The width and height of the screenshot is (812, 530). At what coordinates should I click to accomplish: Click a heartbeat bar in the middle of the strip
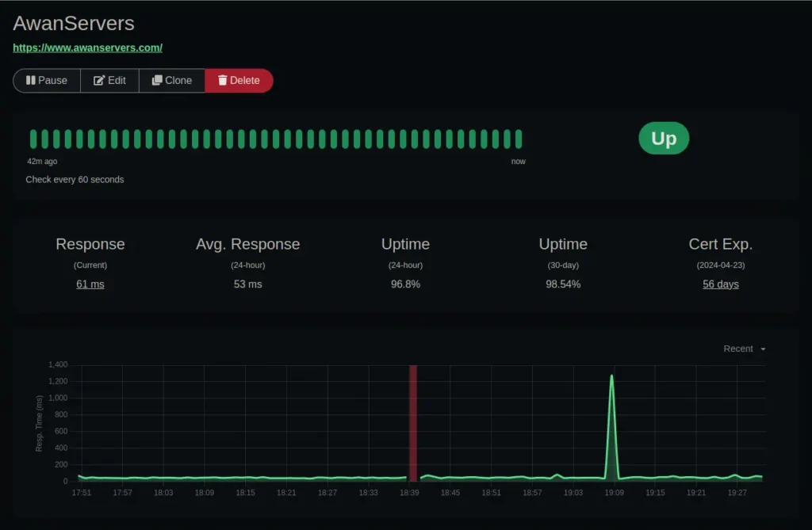[x=276, y=138]
